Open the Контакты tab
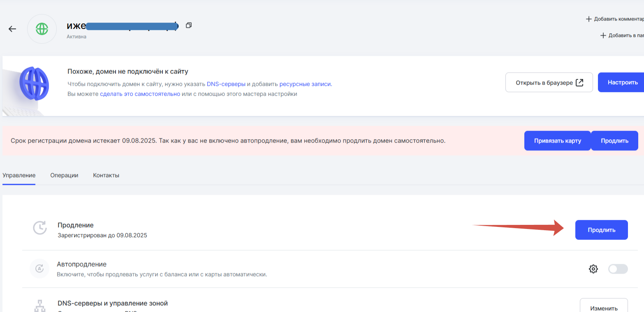This screenshot has width=644, height=312. tap(106, 175)
